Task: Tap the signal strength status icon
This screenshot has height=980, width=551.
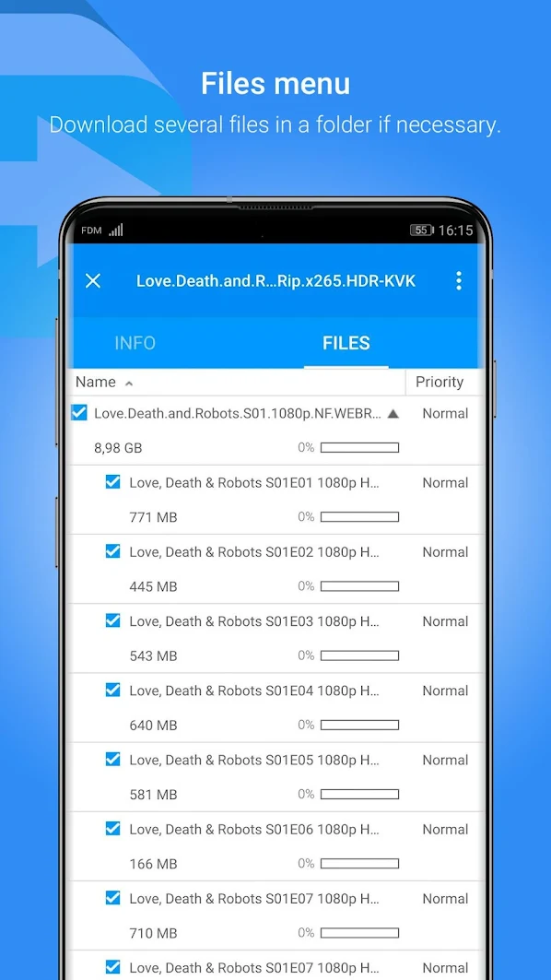Action: pyautogui.click(x=115, y=230)
